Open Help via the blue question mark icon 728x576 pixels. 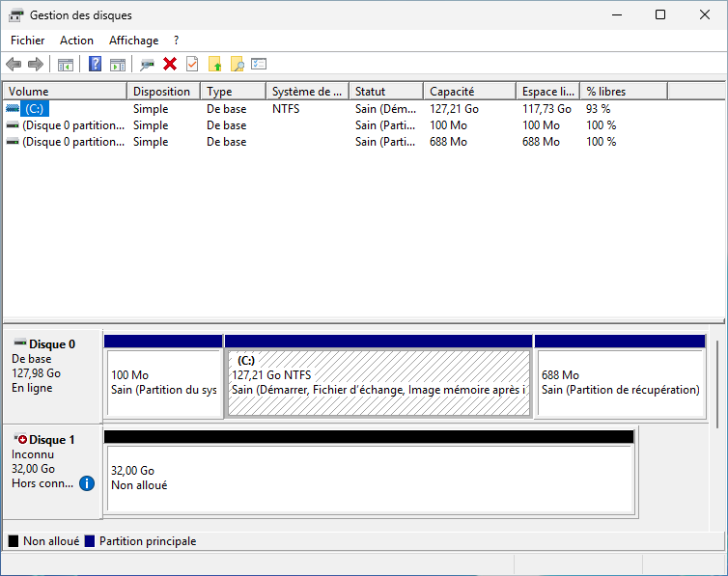click(95, 65)
